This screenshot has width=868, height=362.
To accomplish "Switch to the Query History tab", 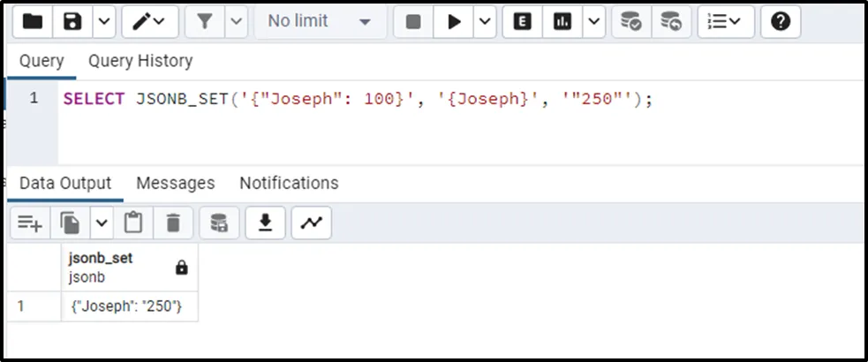I will coord(140,61).
